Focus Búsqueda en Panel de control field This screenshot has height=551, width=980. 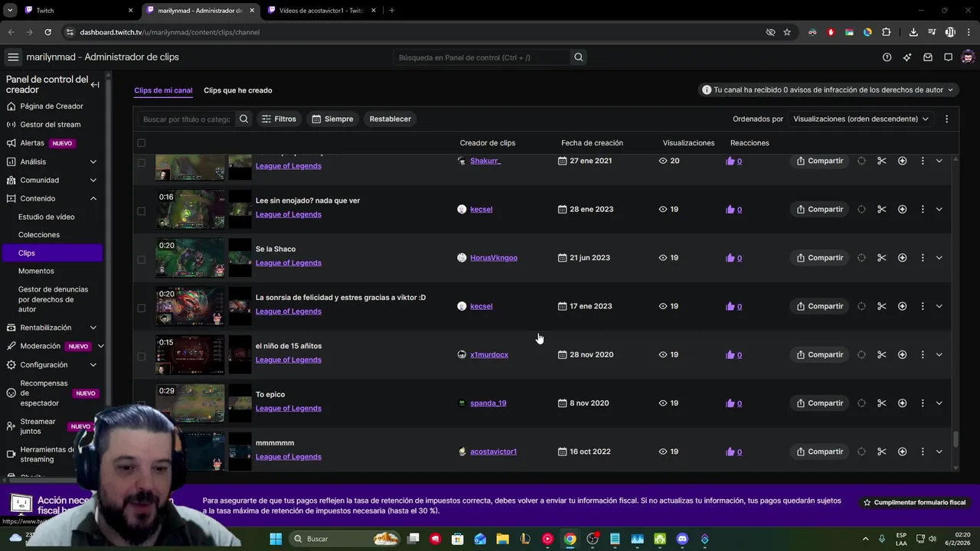pyautogui.click(x=482, y=57)
